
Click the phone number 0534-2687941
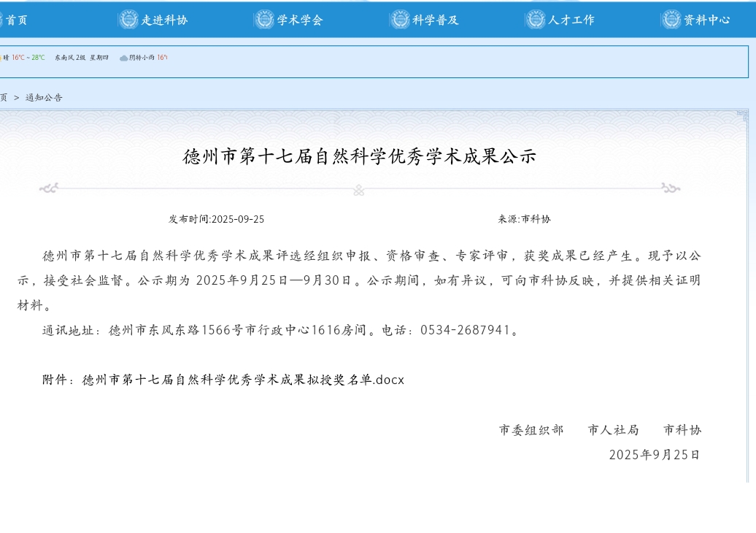(x=464, y=330)
